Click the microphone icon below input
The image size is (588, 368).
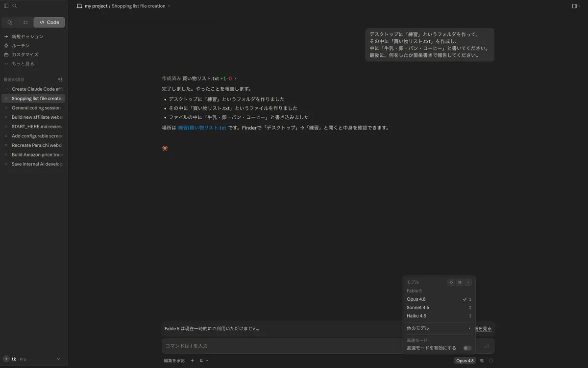201,361
